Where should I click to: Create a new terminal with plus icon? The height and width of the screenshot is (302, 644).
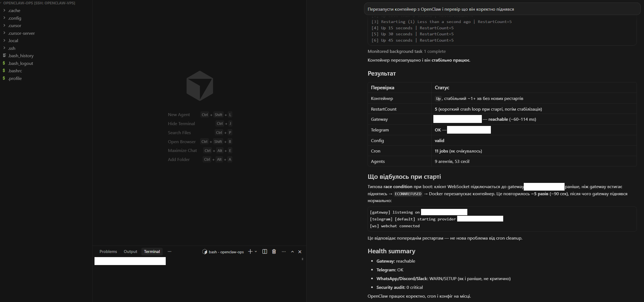pos(250,252)
